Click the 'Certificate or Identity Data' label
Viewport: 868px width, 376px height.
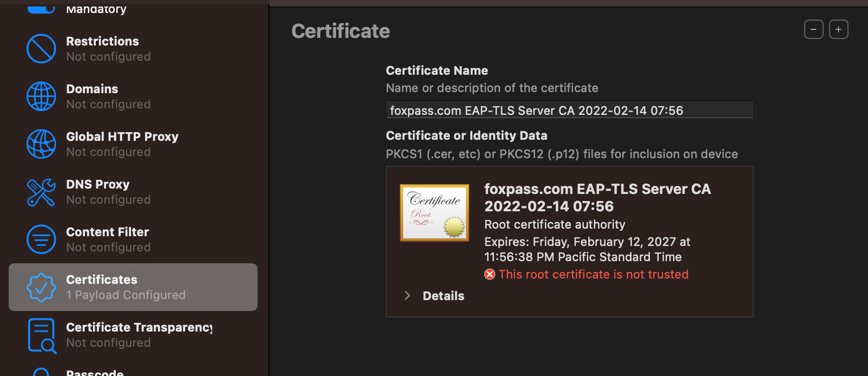(466, 135)
